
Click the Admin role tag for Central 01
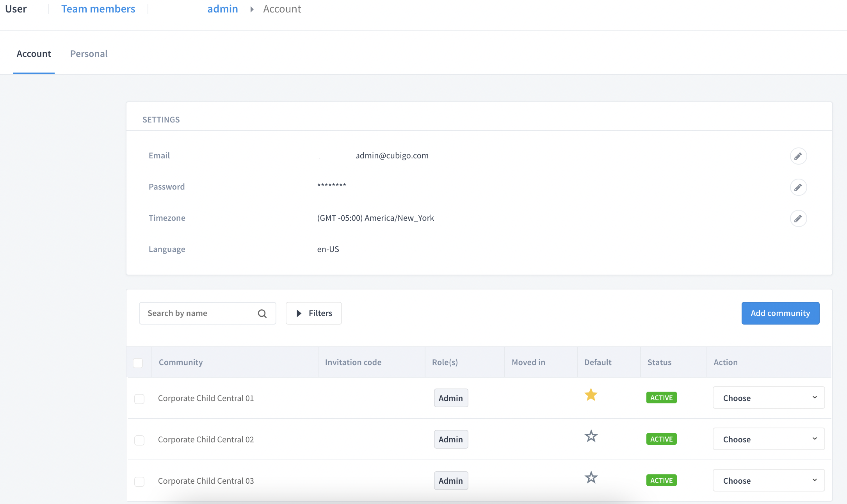coord(451,398)
